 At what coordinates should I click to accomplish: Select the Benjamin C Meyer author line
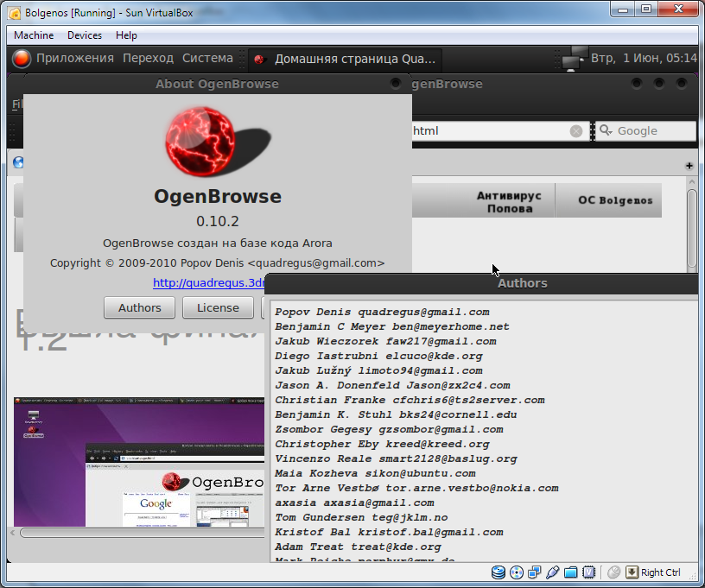(x=392, y=326)
